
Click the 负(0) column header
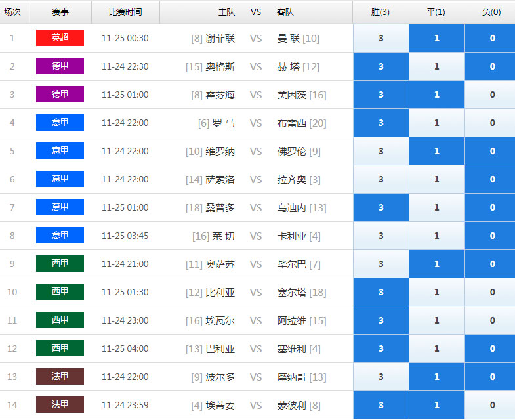pos(491,12)
